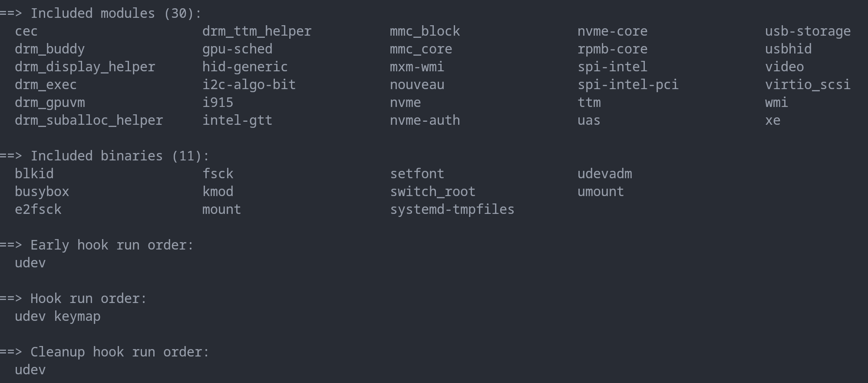Click the busybox binary name
Viewport: 868px width, 383px height.
tap(42, 192)
